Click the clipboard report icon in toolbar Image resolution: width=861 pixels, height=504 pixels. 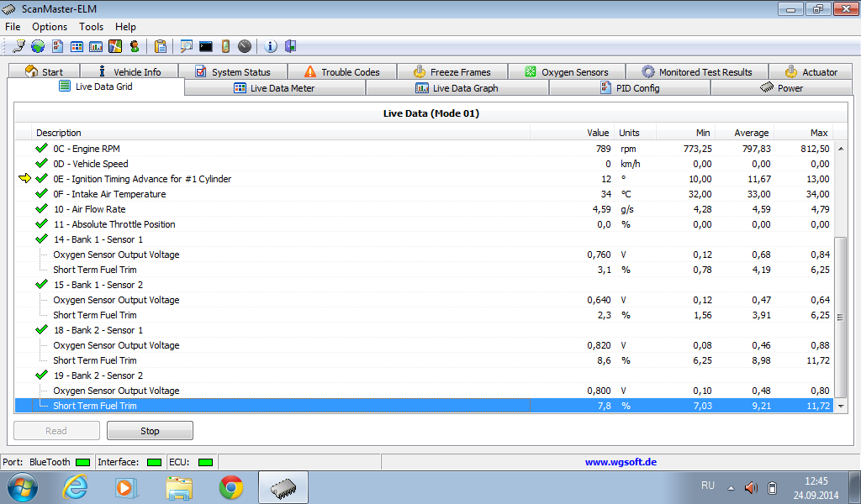pyautogui.click(x=160, y=46)
